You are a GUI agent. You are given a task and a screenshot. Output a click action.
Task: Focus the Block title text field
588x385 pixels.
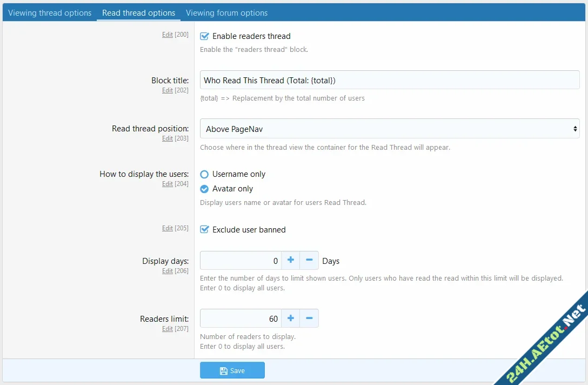[389, 81]
